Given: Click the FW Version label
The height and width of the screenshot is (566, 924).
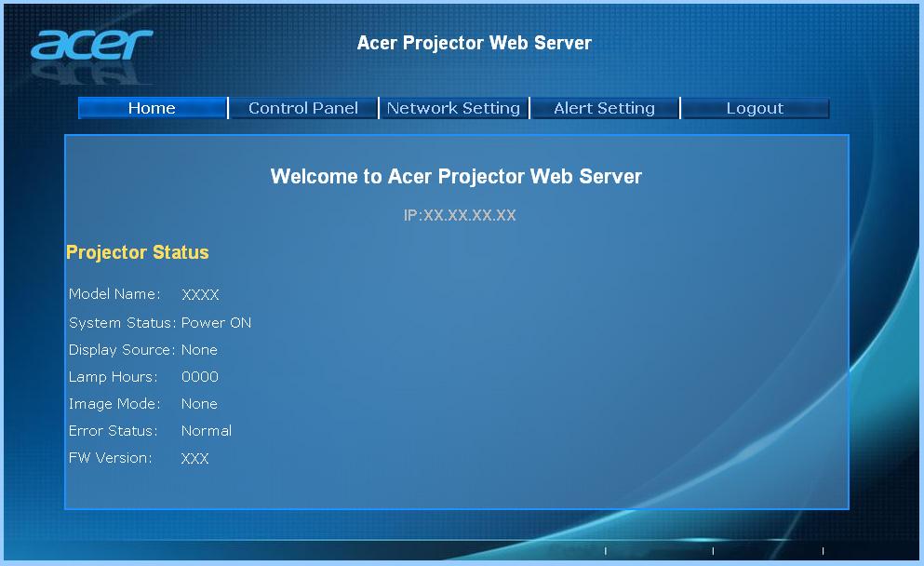Looking at the screenshot, I should click(110, 458).
